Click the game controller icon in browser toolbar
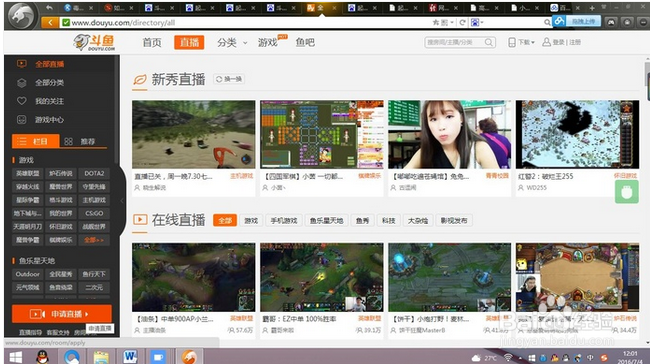Viewport: 650px width, 364px height. 611,22
